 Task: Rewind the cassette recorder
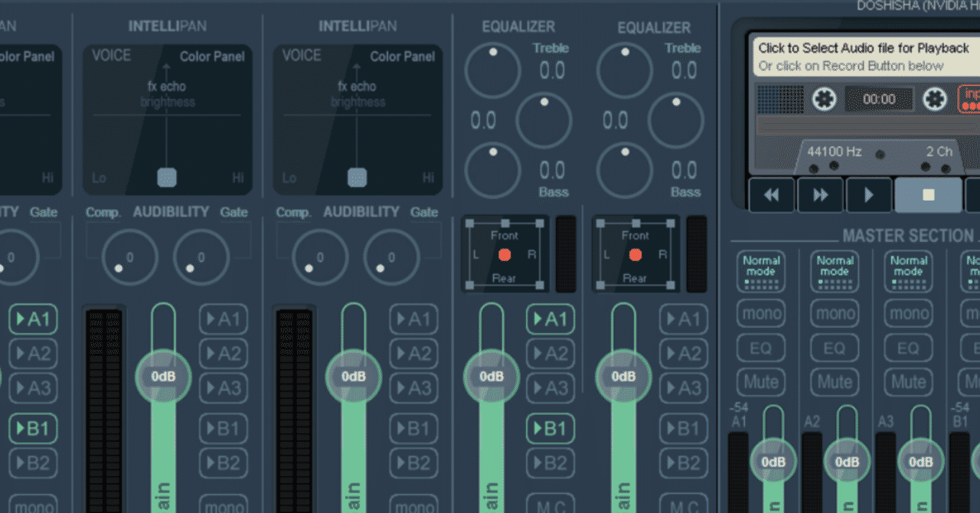[x=772, y=195]
